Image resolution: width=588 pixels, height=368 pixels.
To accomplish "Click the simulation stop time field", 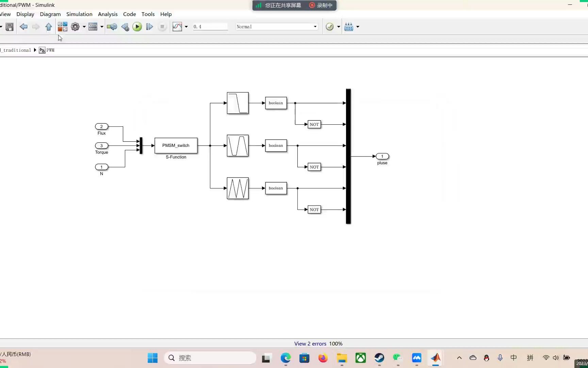I will tap(210, 27).
